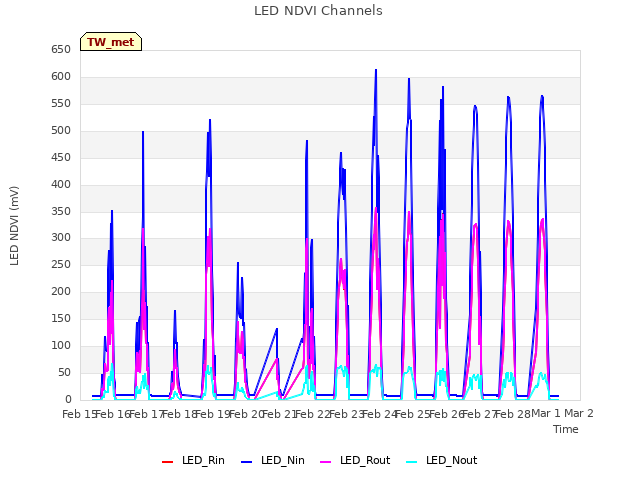
Task: Click the Feb 19 x-axis tick label
Action: coord(213,414)
